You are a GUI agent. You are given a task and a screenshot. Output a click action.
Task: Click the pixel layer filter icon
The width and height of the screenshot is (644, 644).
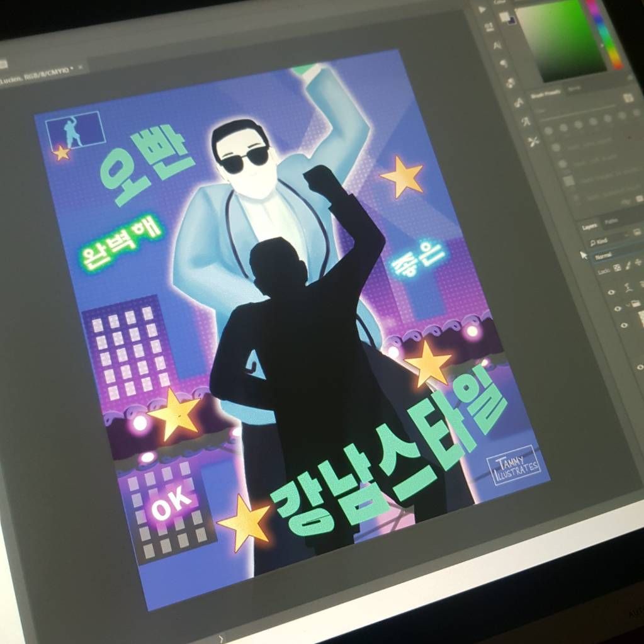pos(638,232)
